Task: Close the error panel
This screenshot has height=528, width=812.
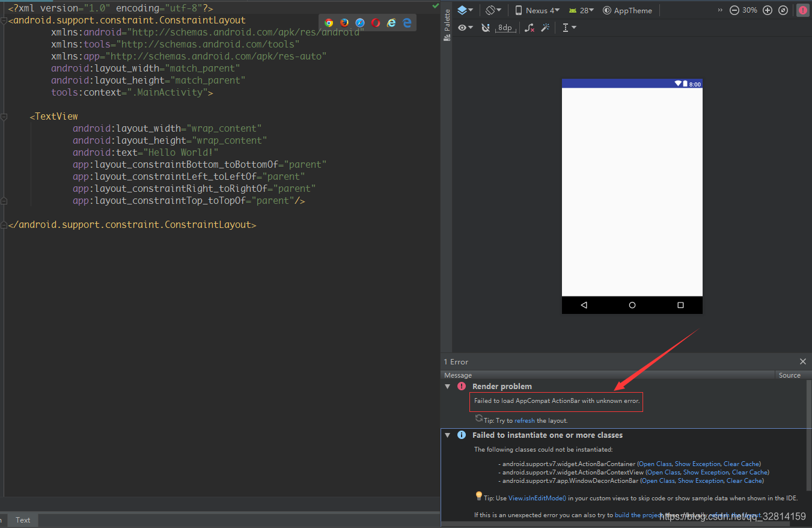Action: (802, 361)
